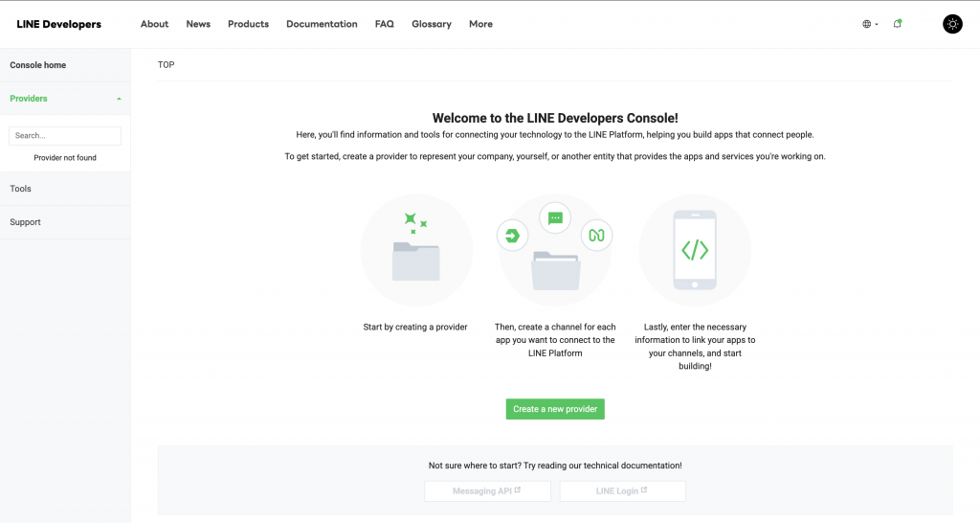980x523 pixels.
Task: Open LINE Login documentation link
Action: point(622,491)
